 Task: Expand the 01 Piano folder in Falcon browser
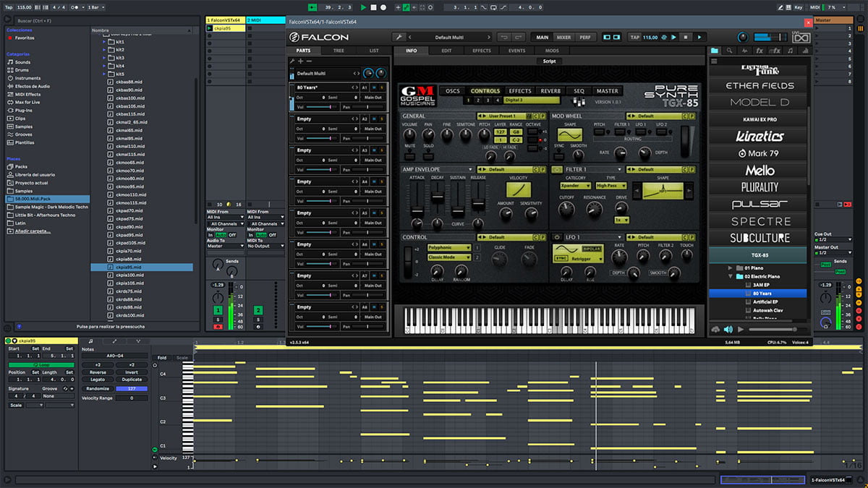point(731,267)
